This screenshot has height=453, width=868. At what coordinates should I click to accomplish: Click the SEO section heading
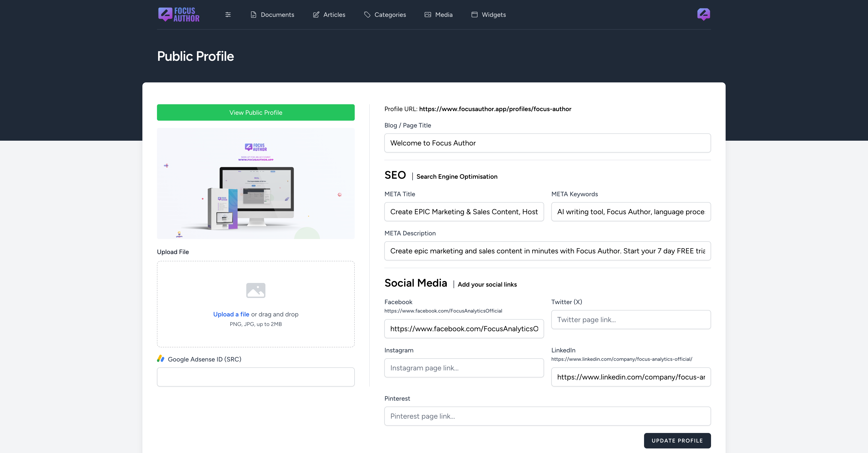coord(395,175)
